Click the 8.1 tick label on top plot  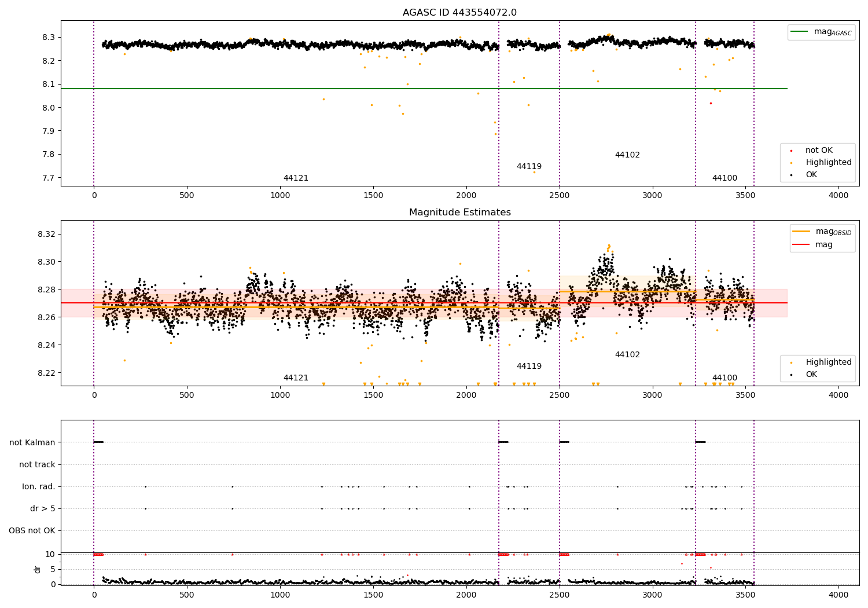[x=50, y=85]
